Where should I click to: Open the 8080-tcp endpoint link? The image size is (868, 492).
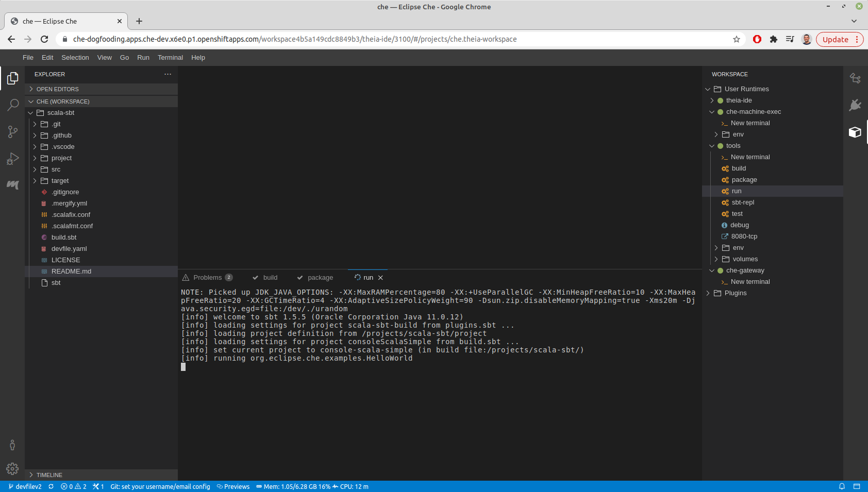point(744,236)
